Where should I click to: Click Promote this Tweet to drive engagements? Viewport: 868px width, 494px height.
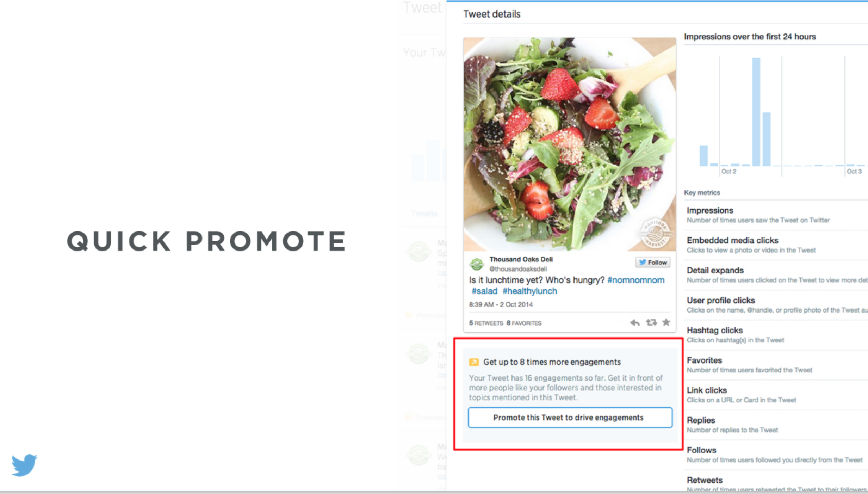[x=570, y=418]
